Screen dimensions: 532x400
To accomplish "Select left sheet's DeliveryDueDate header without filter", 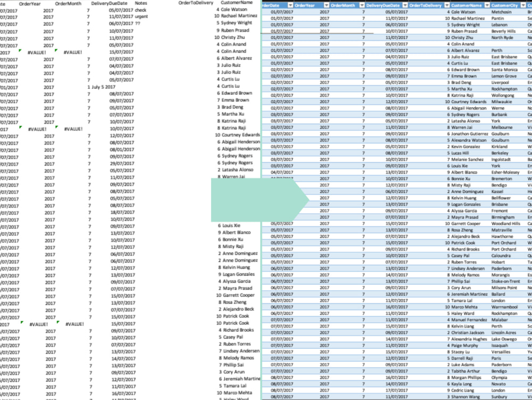I will coord(109,3).
